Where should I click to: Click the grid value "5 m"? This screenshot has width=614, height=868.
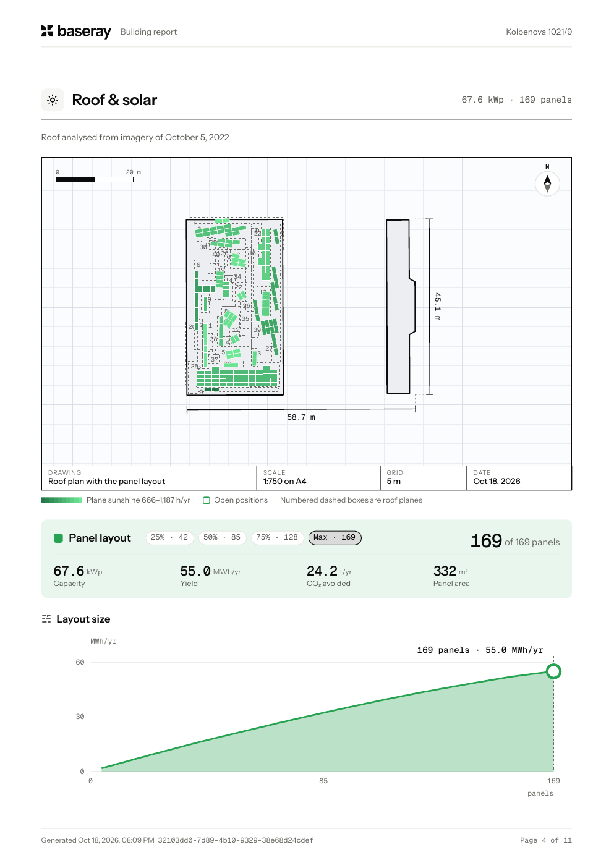393,481
